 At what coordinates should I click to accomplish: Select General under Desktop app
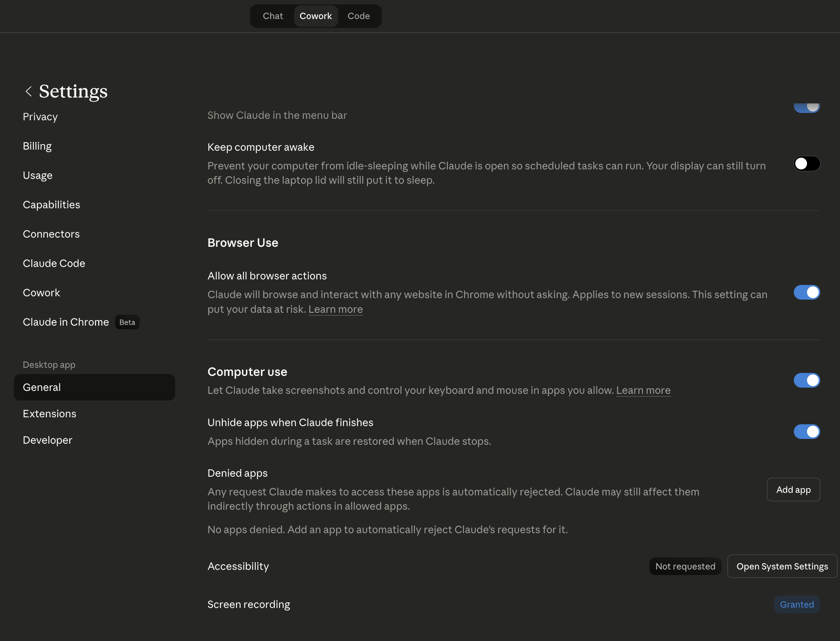94,387
